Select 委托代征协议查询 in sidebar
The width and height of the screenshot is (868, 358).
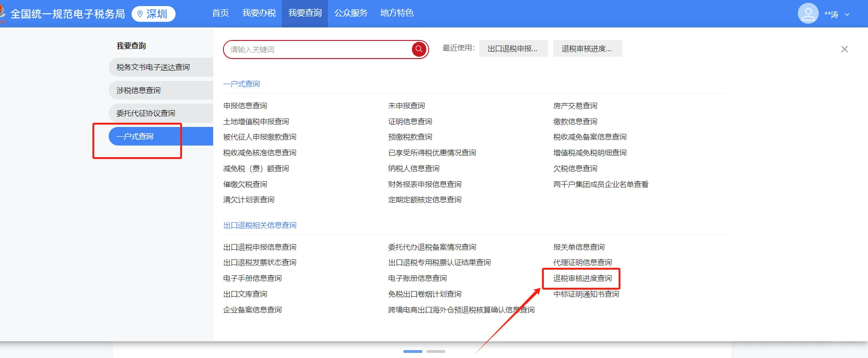pos(161,113)
